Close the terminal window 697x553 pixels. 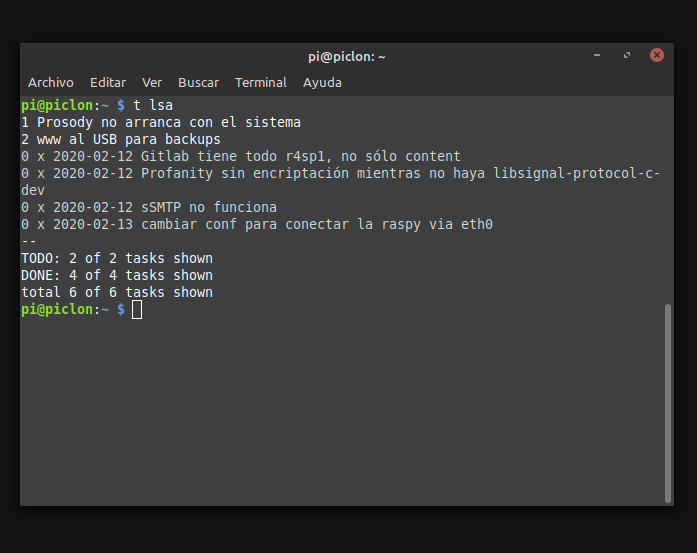pos(657,56)
